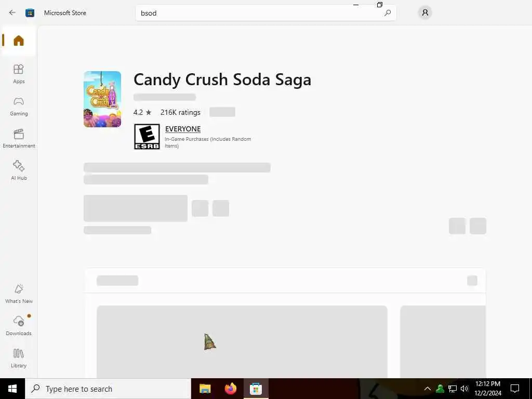The height and width of the screenshot is (399, 532).
Task: Open File Explorer from the taskbar
Action: coord(205,389)
